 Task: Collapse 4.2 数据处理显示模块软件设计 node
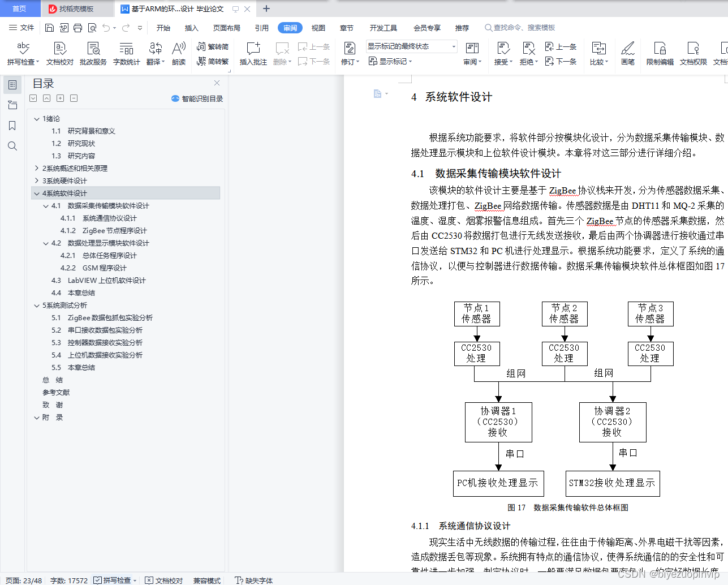click(46, 243)
